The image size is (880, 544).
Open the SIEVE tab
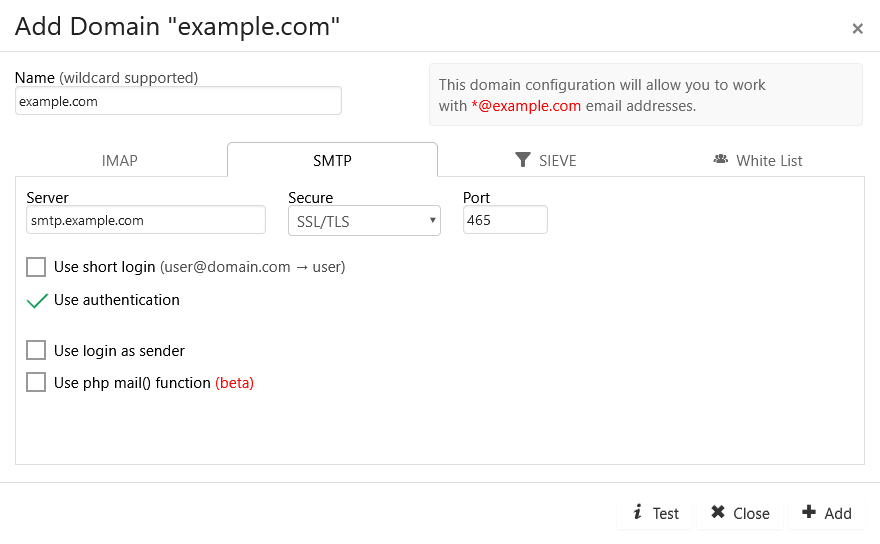point(546,161)
